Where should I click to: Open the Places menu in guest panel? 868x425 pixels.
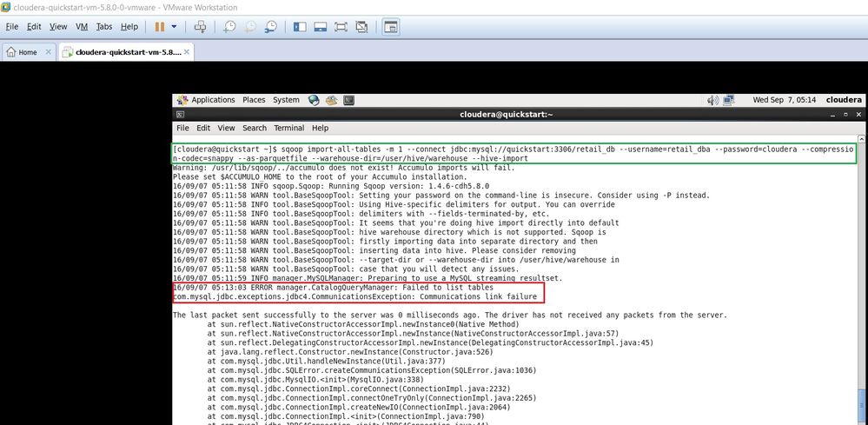(254, 100)
